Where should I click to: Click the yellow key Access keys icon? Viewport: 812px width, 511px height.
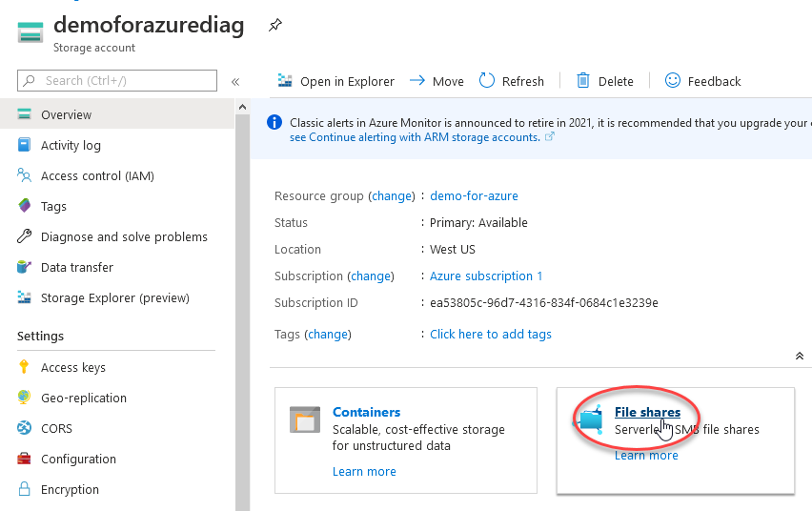(x=24, y=366)
